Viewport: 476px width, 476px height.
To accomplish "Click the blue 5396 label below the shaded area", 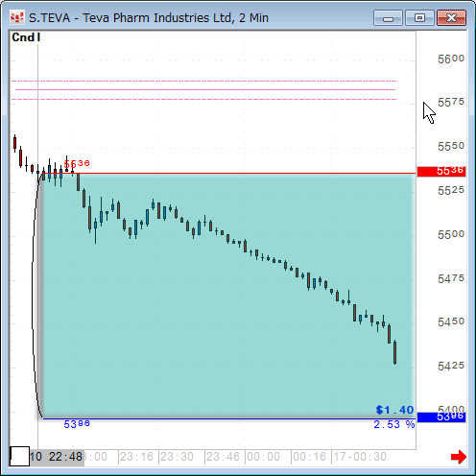I will pos(77,424).
